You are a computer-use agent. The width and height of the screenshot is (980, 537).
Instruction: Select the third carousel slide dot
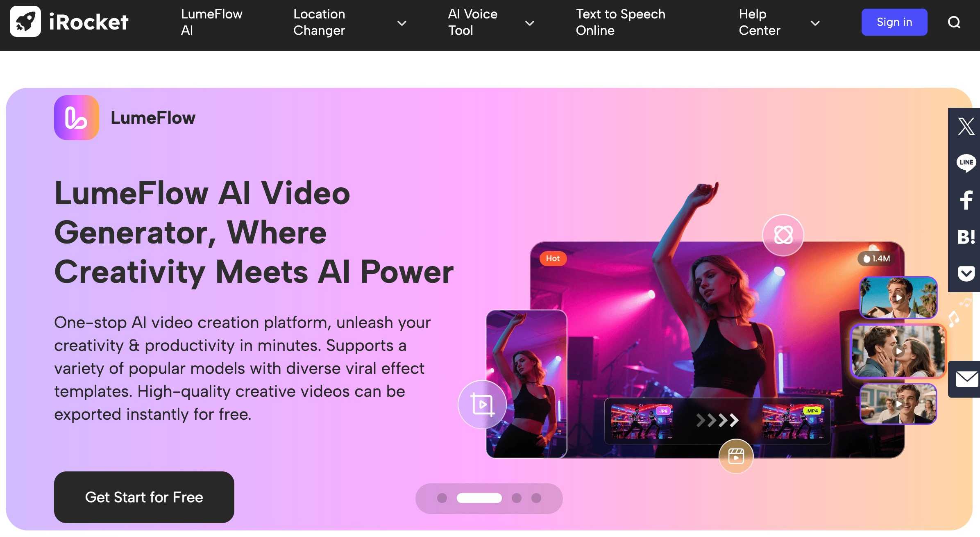pos(517,498)
